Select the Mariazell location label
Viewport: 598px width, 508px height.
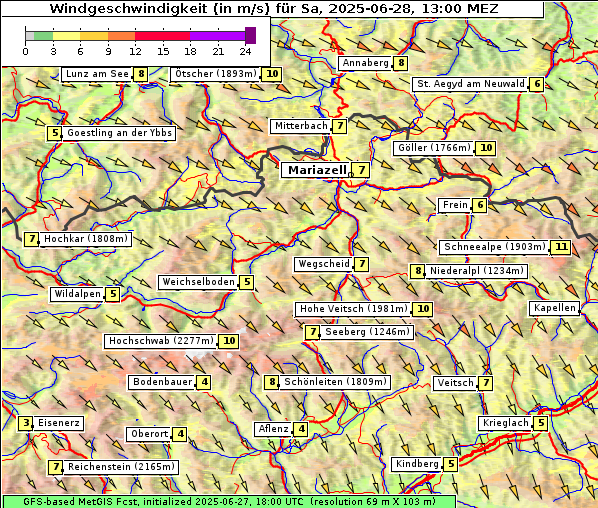coord(317,170)
